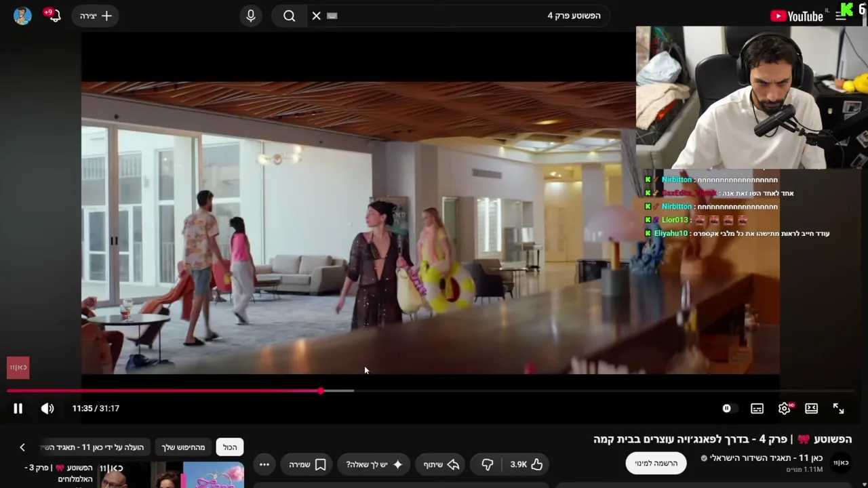The height and width of the screenshot is (488, 868).
Task: Open the notifications bell
Action: point(54,16)
